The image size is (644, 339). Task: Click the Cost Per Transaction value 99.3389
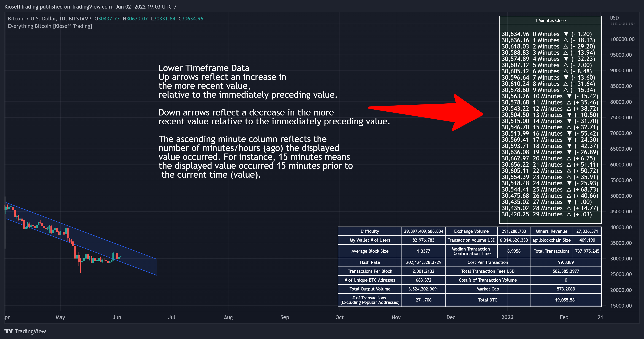click(566, 262)
